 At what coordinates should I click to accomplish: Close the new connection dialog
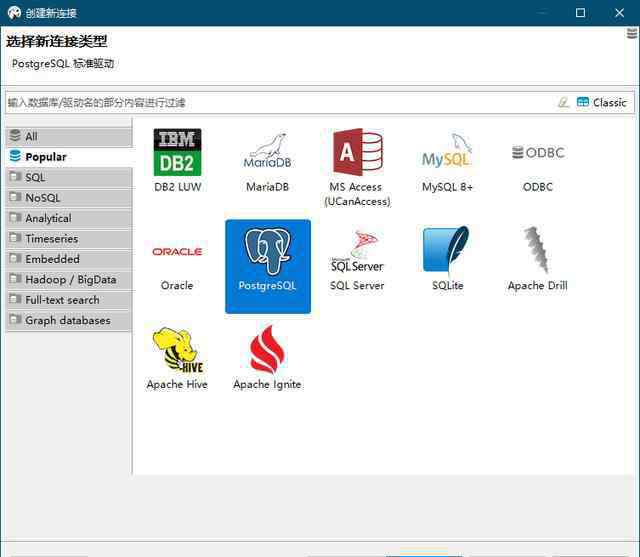pos(619,13)
